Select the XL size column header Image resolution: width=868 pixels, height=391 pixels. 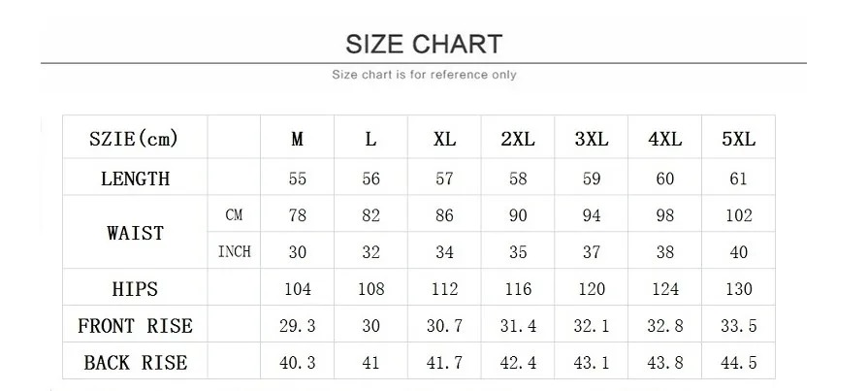tap(444, 140)
